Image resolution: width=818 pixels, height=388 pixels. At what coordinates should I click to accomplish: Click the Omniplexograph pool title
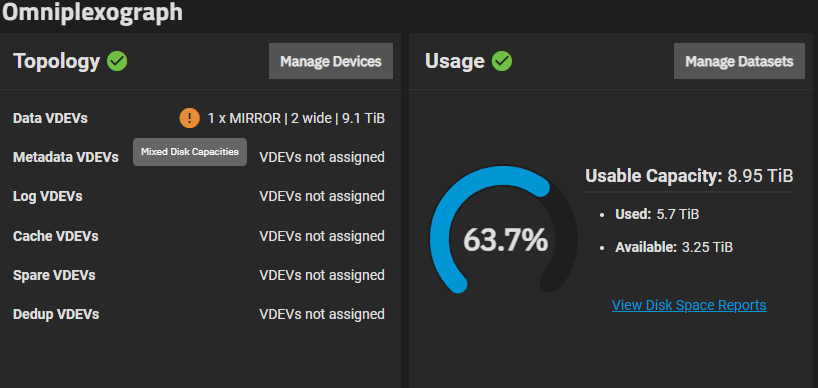92,12
